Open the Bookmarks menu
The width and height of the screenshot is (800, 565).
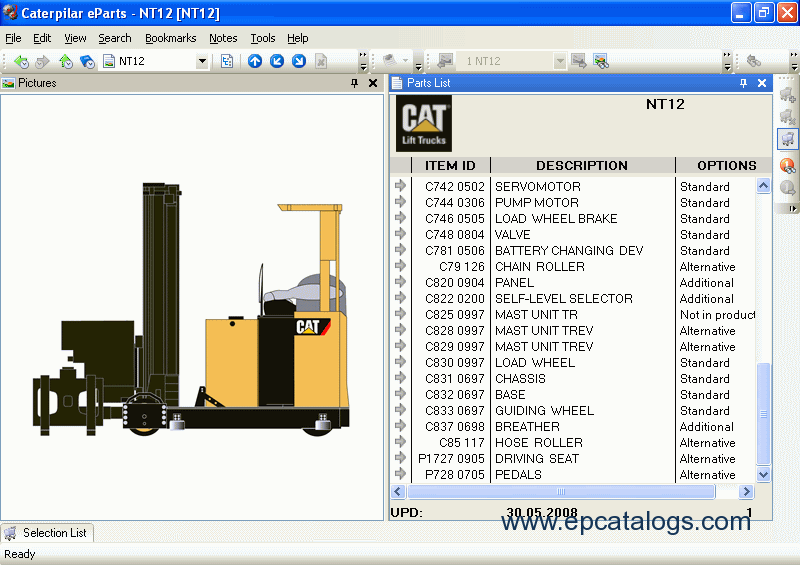[170, 38]
